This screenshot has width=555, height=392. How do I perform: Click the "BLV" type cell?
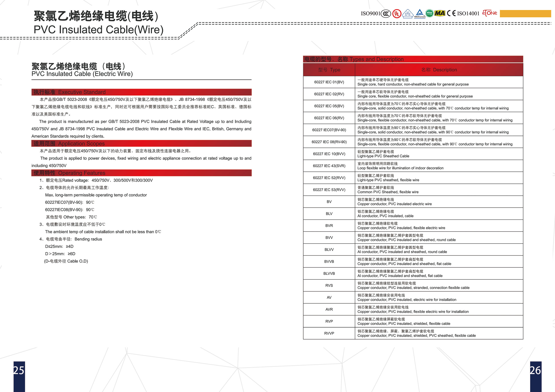coord(329,214)
